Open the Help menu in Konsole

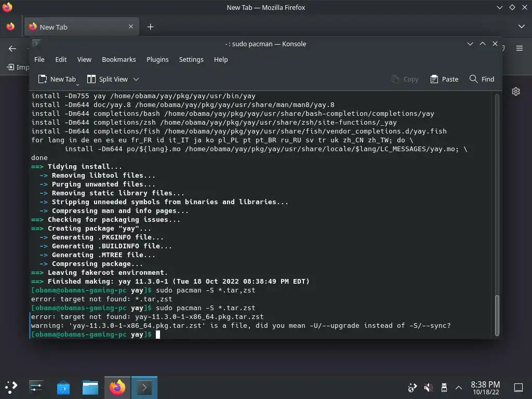(220, 59)
